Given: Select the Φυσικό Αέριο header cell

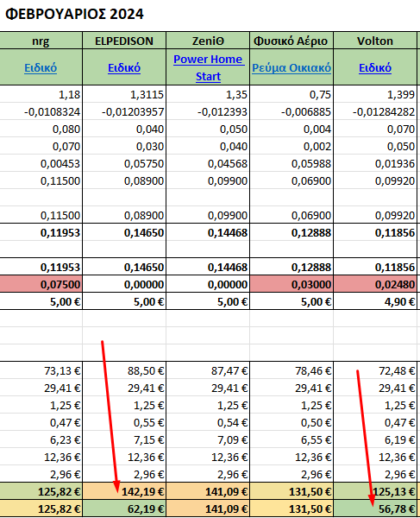Looking at the screenshot, I should [x=291, y=41].
